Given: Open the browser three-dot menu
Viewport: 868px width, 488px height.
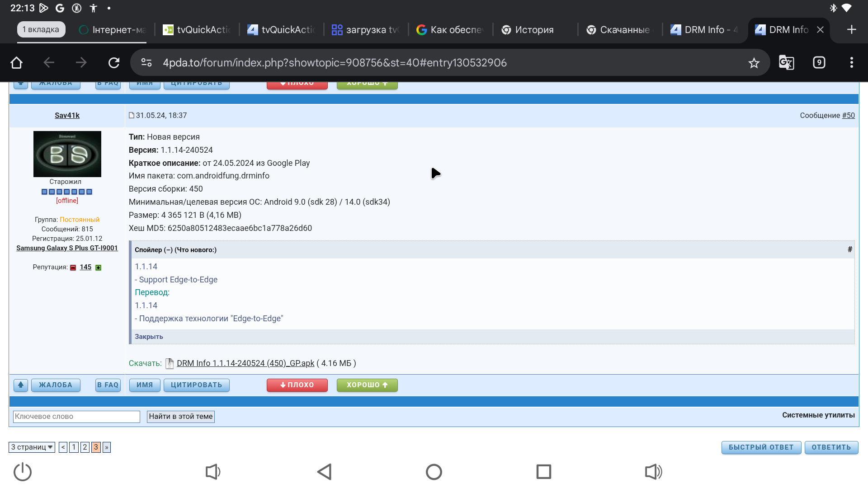Looking at the screenshot, I should (851, 62).
